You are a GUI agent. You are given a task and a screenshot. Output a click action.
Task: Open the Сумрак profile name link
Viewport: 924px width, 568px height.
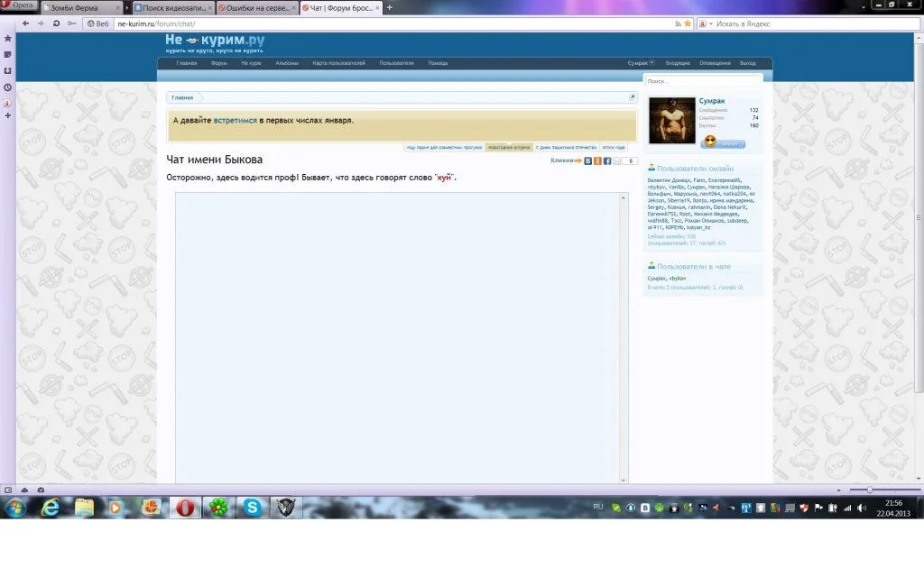tap(712, 101)
